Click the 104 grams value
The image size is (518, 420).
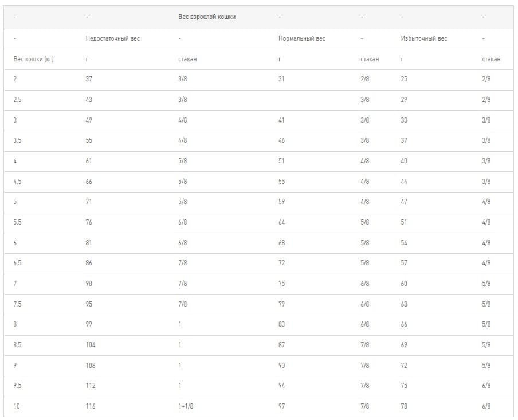coord(91,345)
